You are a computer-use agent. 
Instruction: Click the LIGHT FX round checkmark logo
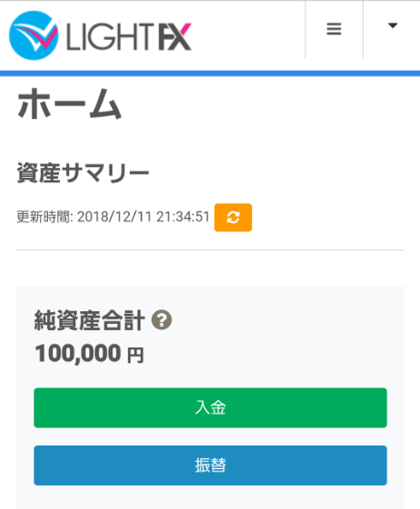tap(34, 35)
